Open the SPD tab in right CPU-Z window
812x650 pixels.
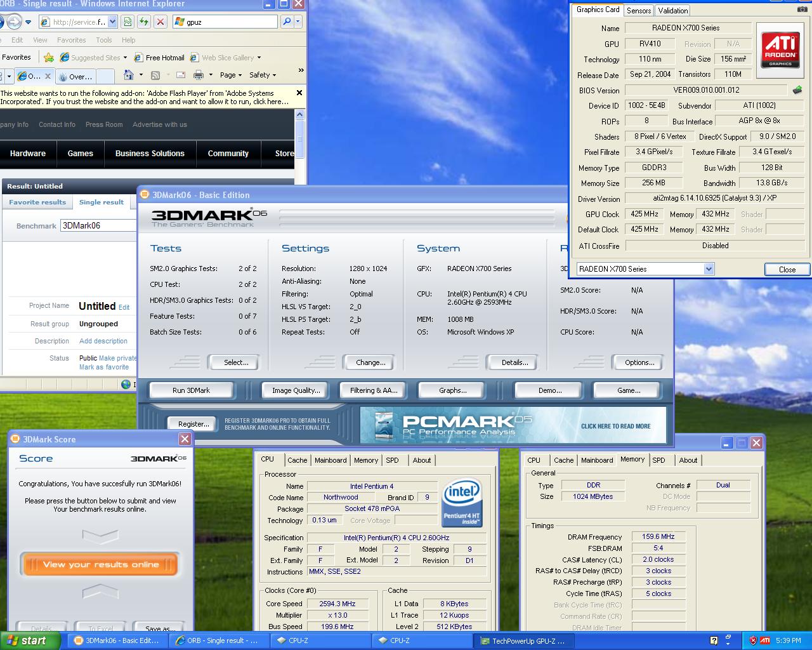[x=658, y=460]
